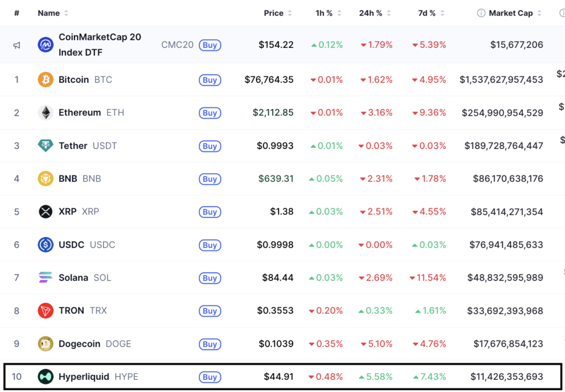Click Buy button for Dogecoin

click(210, 344)
